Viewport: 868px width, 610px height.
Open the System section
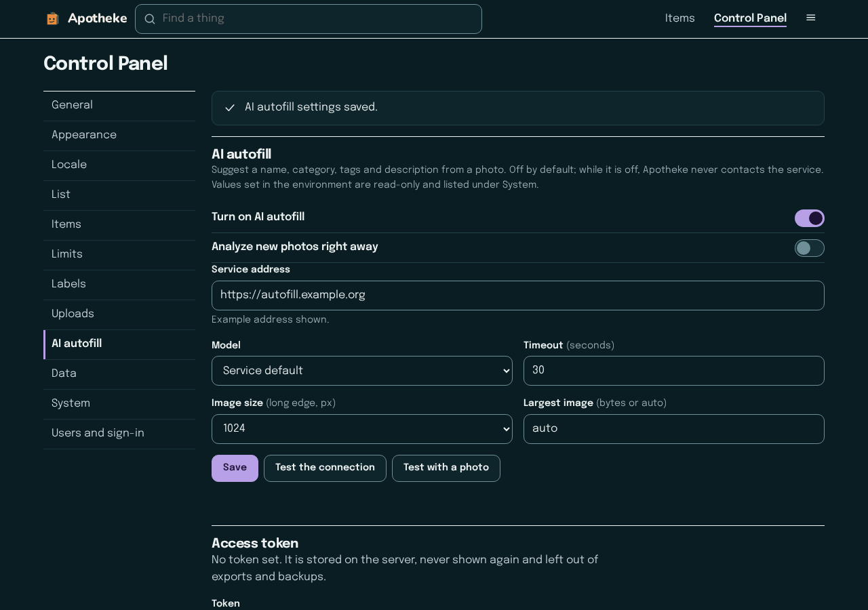(x=119, y=404)
